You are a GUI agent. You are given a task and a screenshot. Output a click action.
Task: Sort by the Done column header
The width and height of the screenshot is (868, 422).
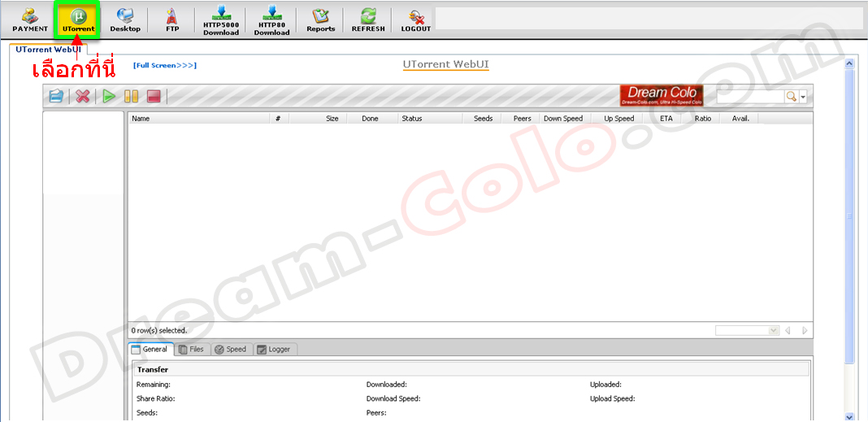(x=372, y=119)
